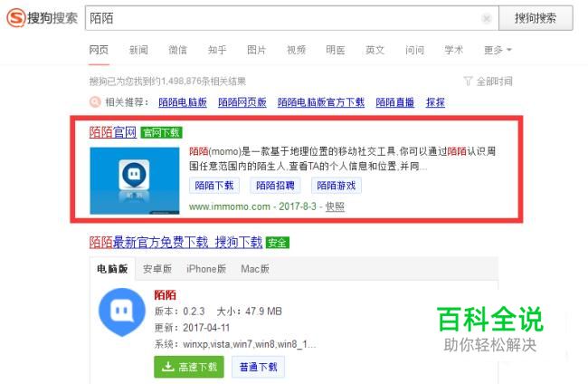Open related search 陌陌直播
The image size is (588, 384).
395,102
